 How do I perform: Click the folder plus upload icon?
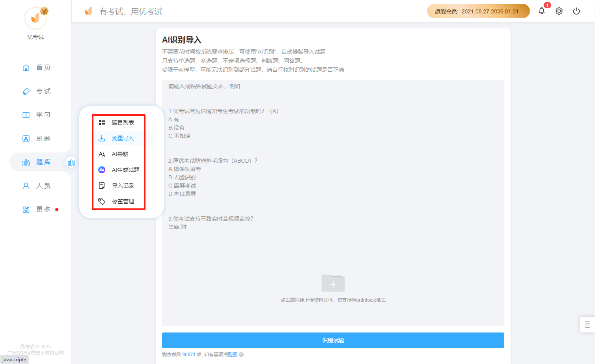tap(333, 283)
